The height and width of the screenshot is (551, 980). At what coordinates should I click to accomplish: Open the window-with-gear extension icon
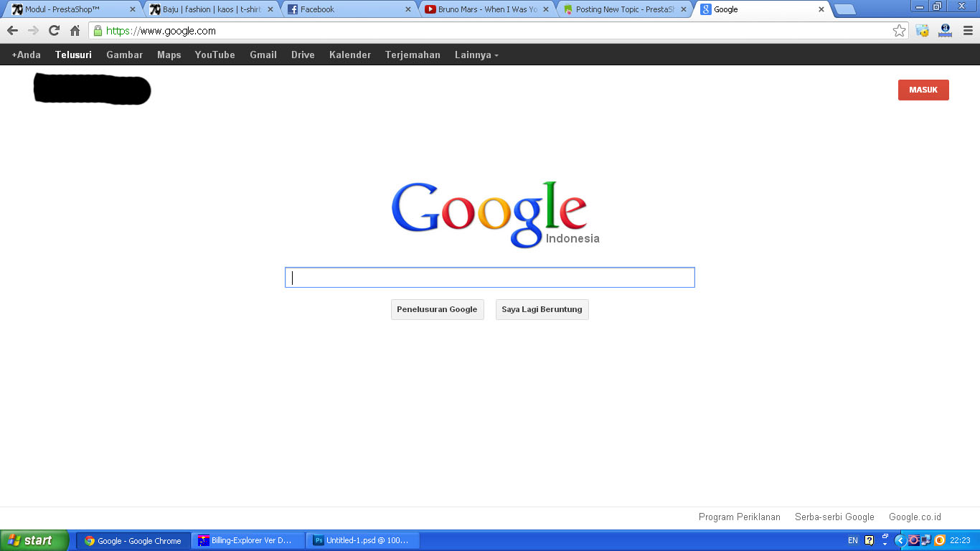[923, 31]
